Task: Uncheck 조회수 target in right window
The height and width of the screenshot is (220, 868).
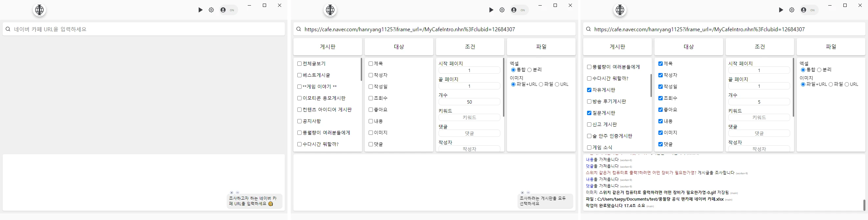Action: pyautogui.click(x=660, y=98)
